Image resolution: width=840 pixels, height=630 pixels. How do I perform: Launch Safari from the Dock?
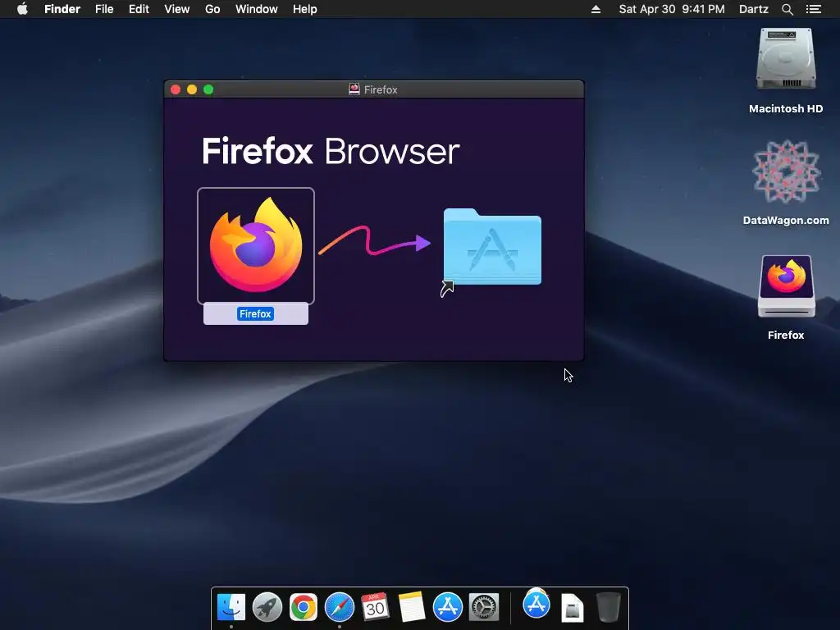(339, 607)
